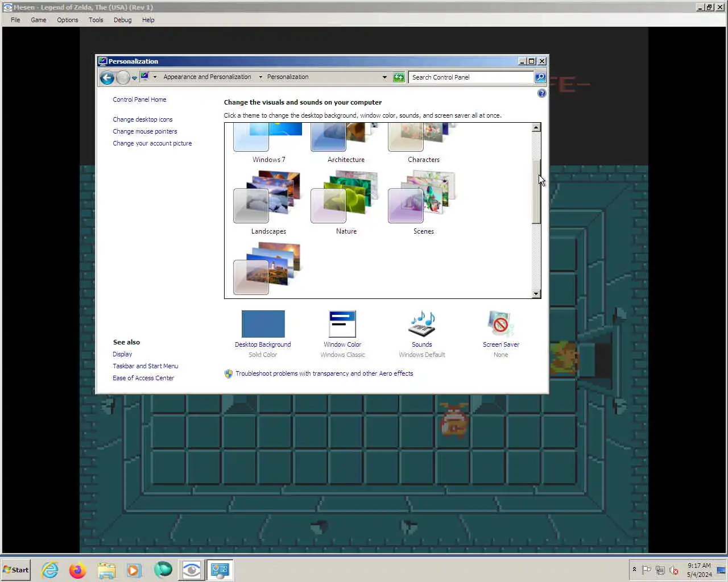Expand dropdown after Appearance and Personalization
This screenshot has height=582, width=728.
(260, 77)
